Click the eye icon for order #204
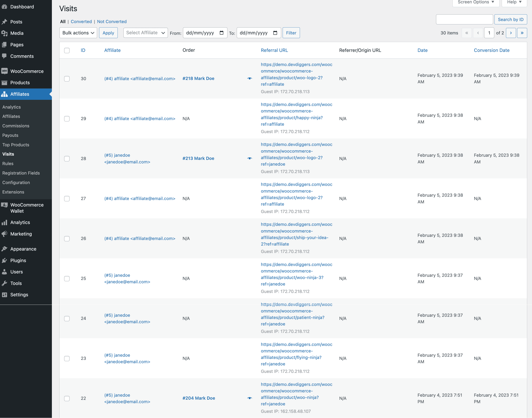Screen dimensions: 532x418 (x=250, y=398)
